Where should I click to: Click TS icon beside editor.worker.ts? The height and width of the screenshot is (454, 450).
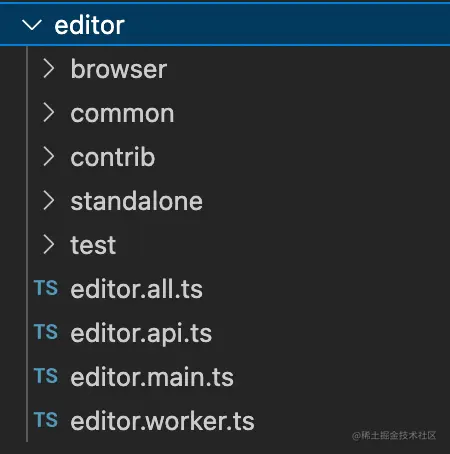[x=46, y=420]
